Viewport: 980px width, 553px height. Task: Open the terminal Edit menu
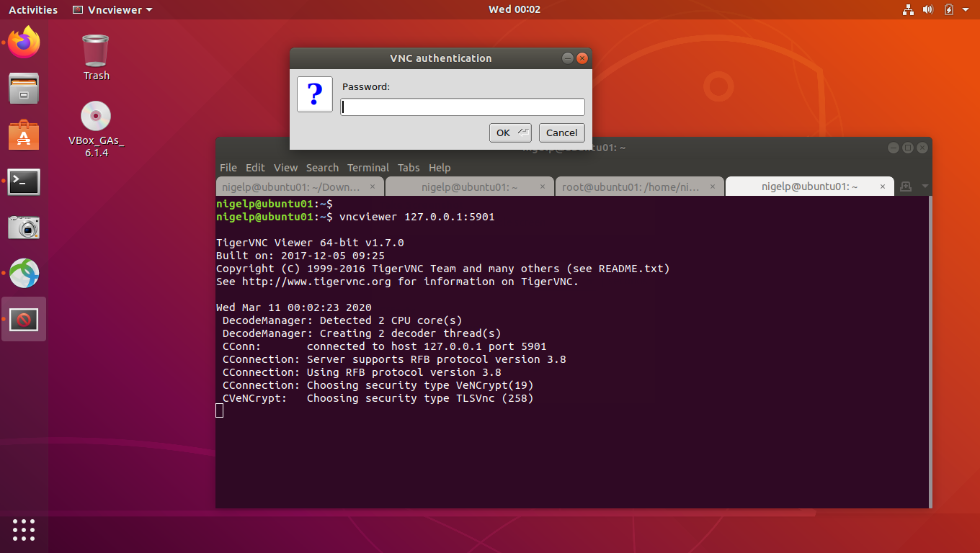pos(255,167)
